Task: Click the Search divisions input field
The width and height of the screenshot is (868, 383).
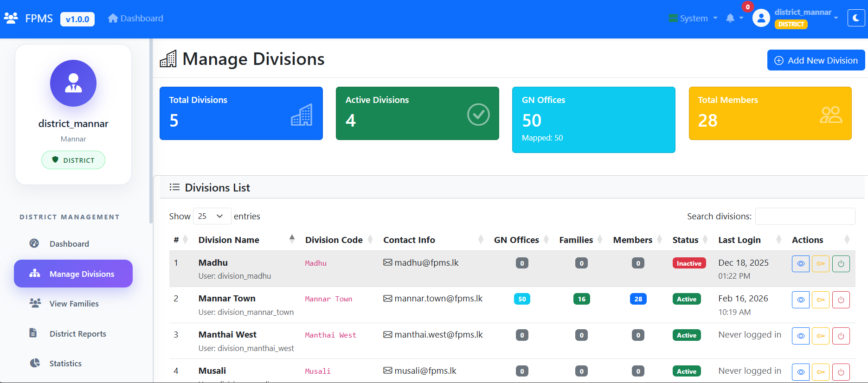Action: pos(805,216)
